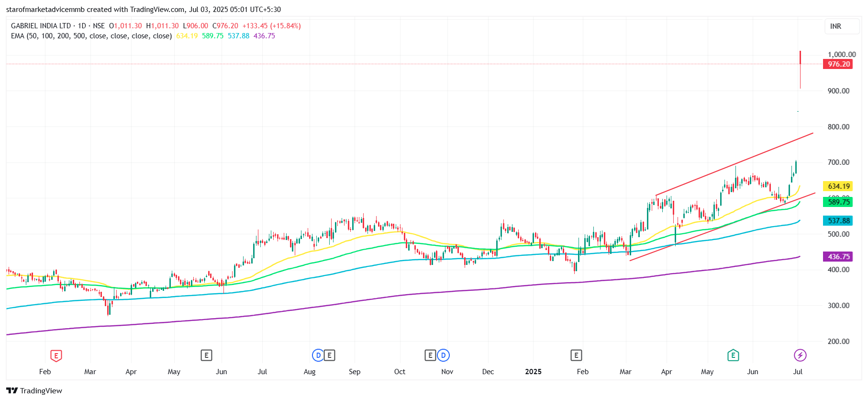Click the starofmarketadvicemmb snapshot caption
Screen dimensions: 868x401
click(144, 10)
